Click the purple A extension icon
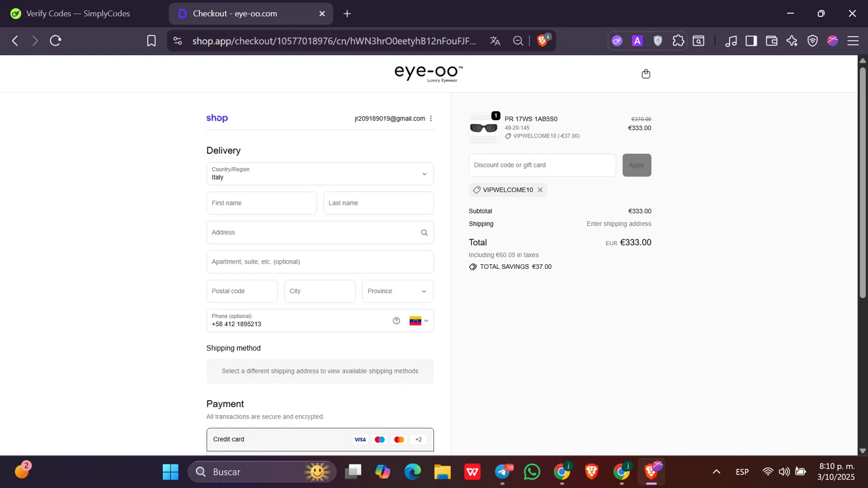The height and width of the screenshot is (488, 868). tap(637, 40)
